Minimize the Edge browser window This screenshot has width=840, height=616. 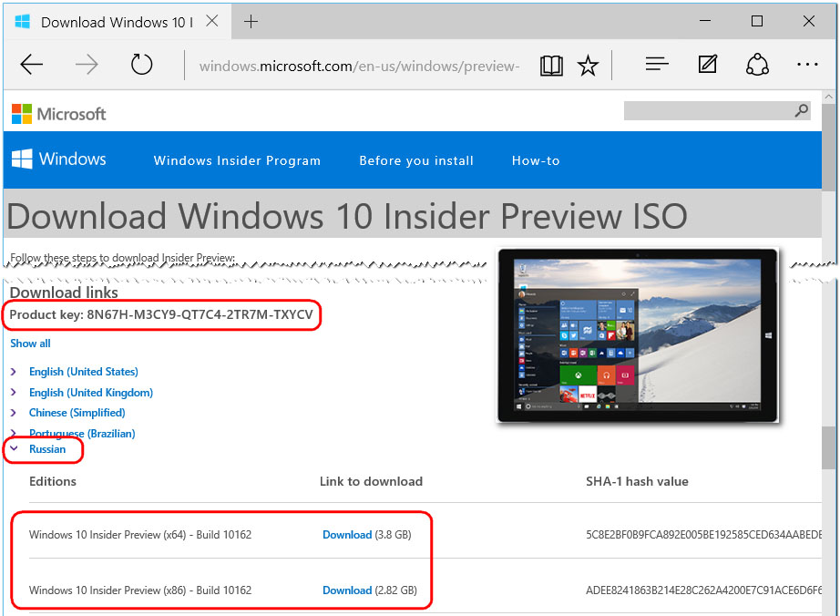(705, 21)
